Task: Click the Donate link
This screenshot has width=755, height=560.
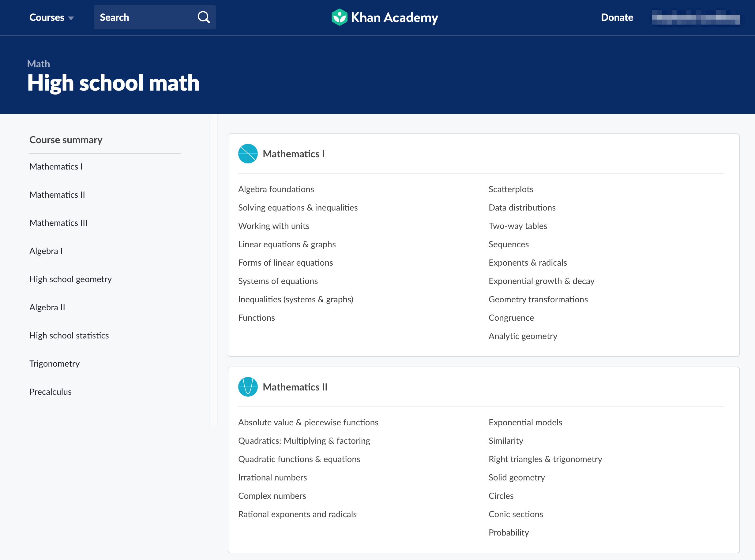Action: click(617, 17)
